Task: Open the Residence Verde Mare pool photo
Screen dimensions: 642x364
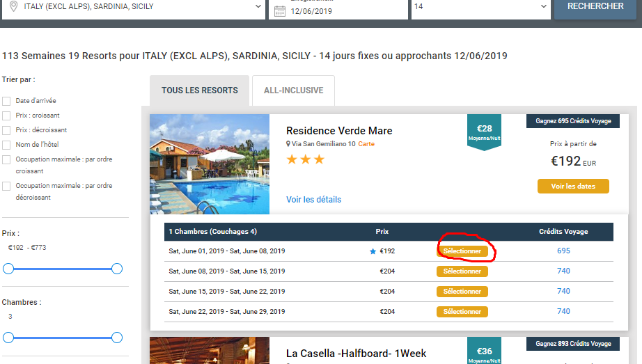Action: click(x=210, y=164)
